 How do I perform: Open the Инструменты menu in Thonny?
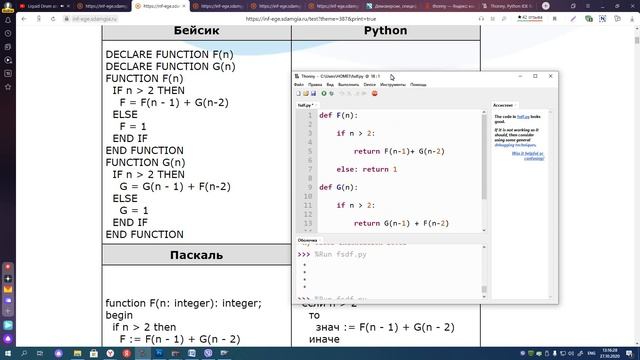[393, 84]
